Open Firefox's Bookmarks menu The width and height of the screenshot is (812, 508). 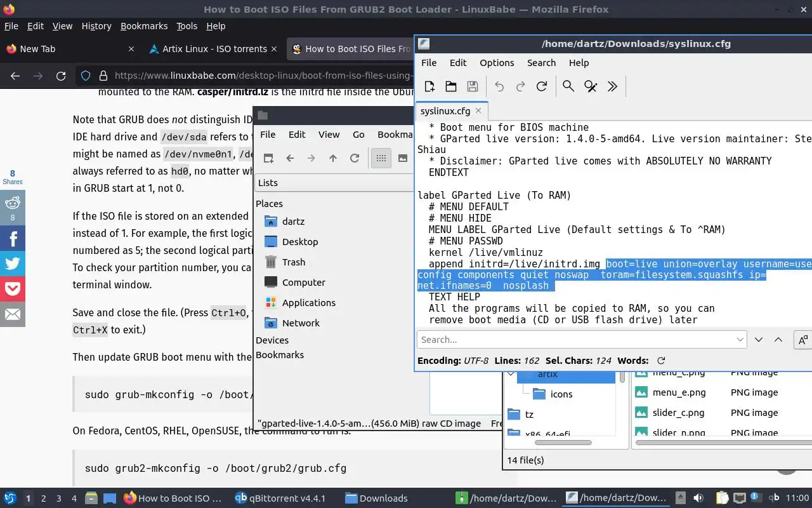click(144, 26)
